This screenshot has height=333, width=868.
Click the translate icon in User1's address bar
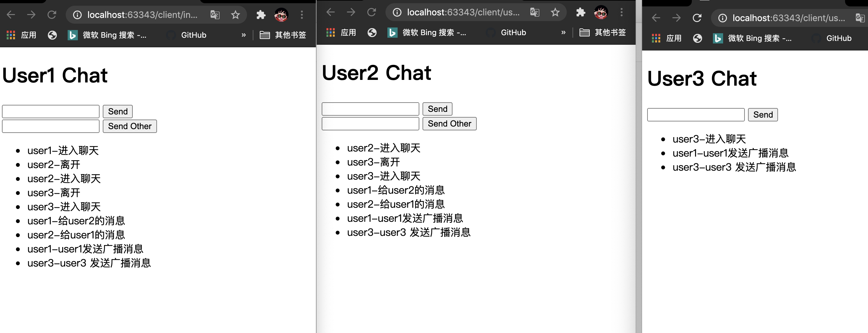click(215, 15)
